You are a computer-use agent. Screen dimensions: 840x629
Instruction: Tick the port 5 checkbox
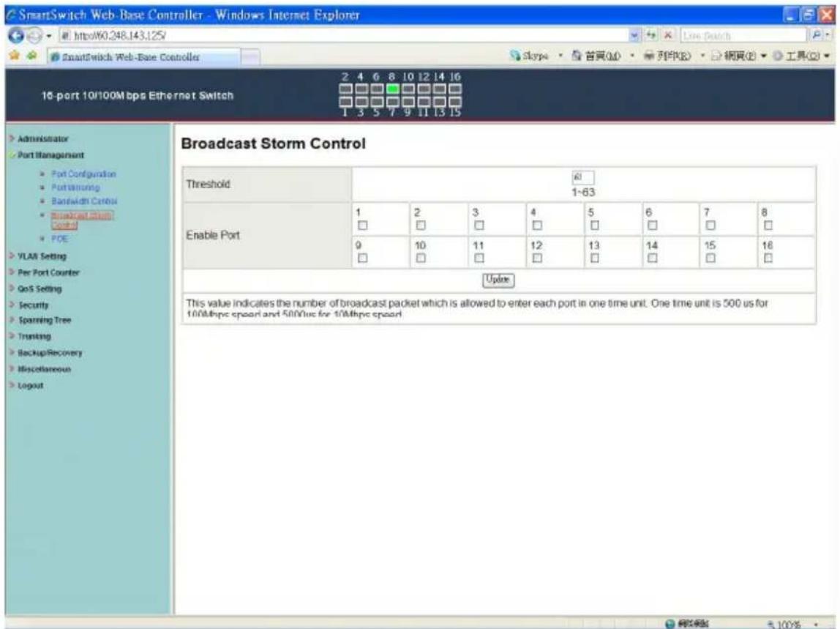coord(595,226)
